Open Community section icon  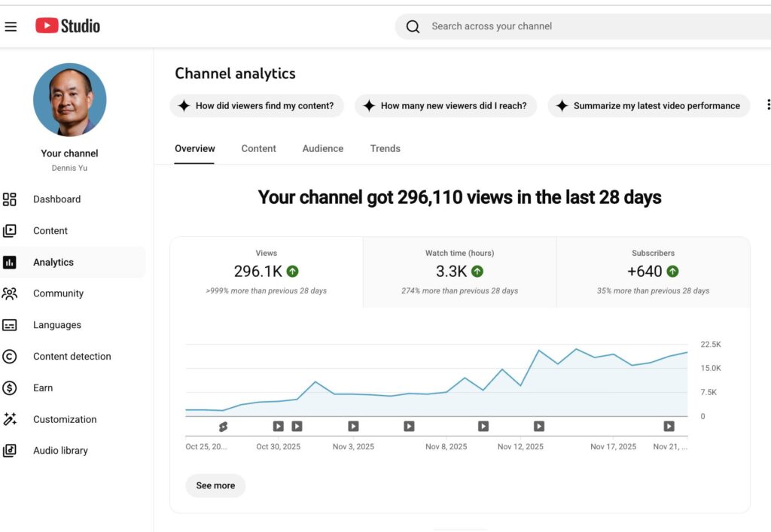(x=10, y=293)
